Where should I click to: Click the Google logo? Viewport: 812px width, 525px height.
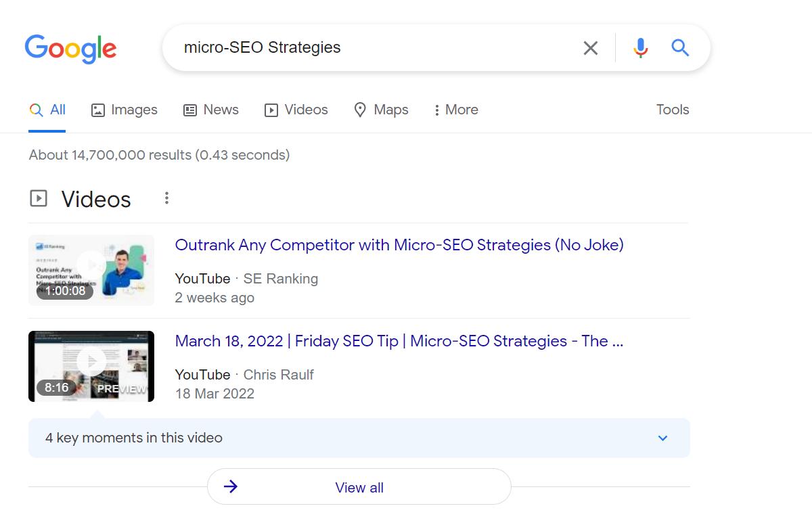(70, 48)
